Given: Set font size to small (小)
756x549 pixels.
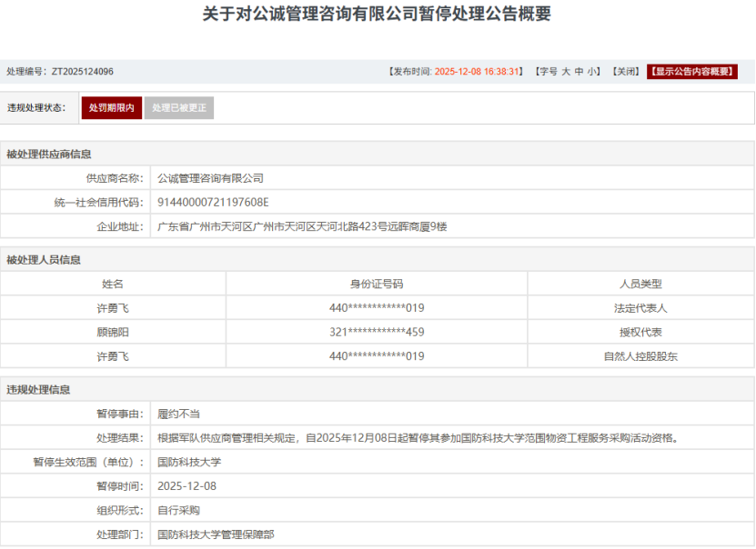Looking at the screenshot, I should (593, 72).
